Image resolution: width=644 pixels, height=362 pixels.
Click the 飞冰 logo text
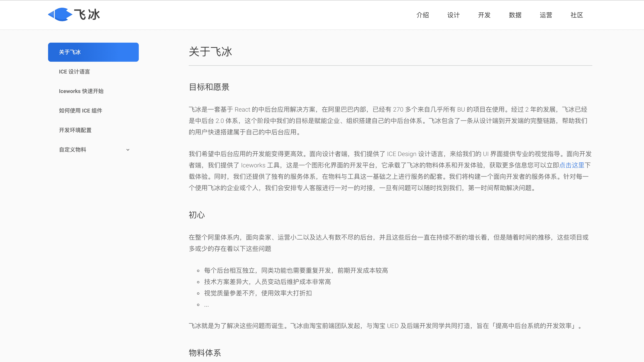(x=87, y=15)
